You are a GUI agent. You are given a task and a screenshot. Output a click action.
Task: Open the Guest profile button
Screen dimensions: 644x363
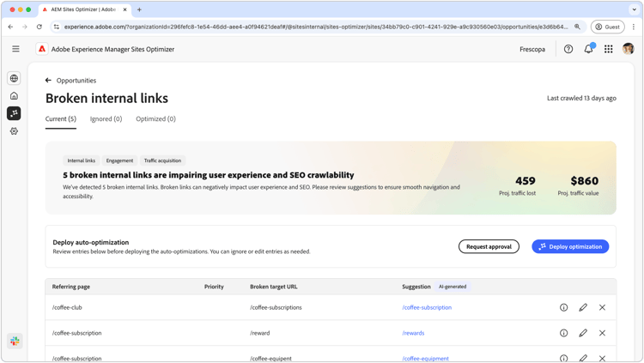click(607, 27)
